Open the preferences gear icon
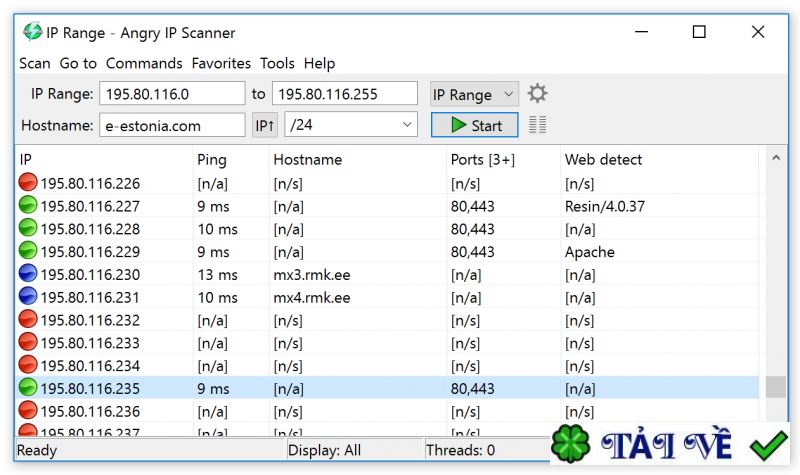 (x=538, y=94)
